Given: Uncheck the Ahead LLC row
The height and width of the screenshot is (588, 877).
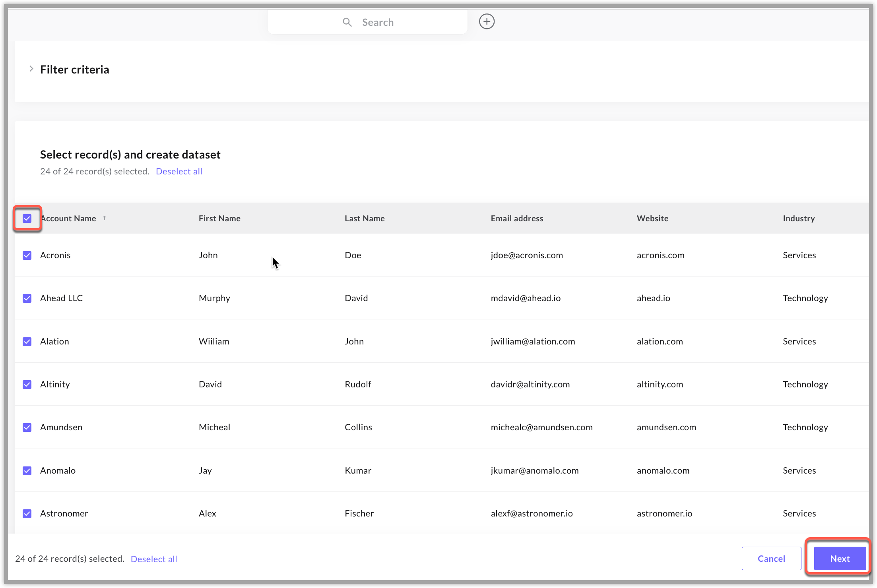Looking at the screenshot, I should click(27, 298).
